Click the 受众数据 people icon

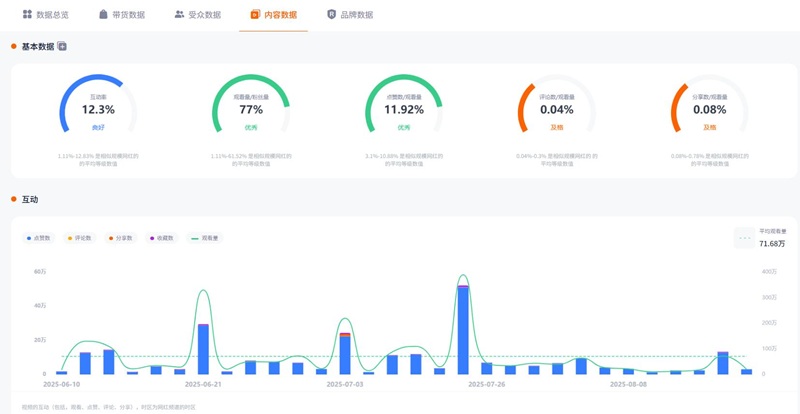point(179,15)
